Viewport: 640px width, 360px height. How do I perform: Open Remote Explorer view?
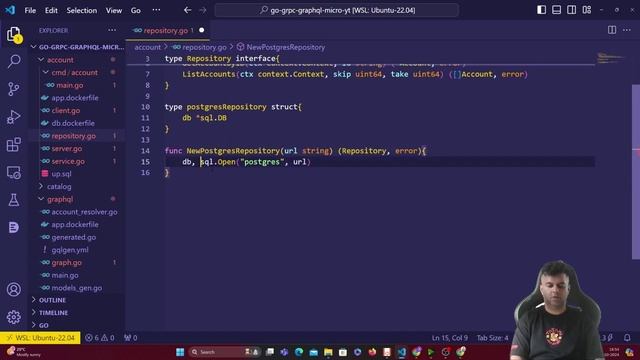14,172
